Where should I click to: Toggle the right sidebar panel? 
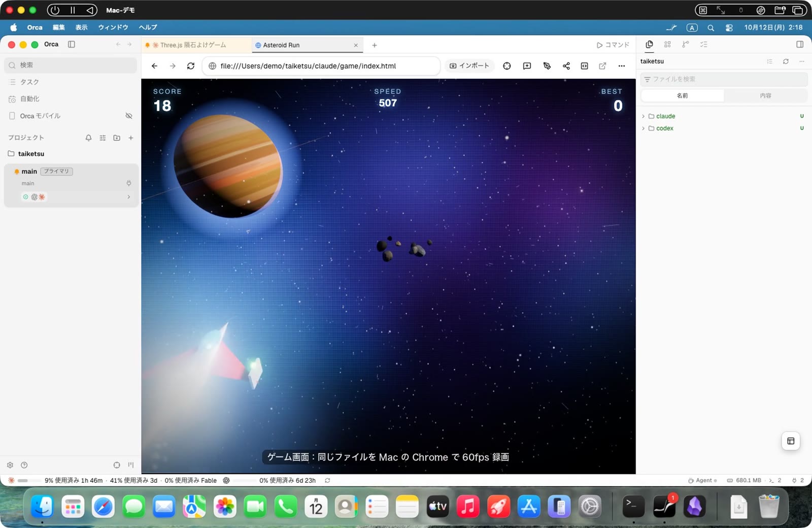tap(800, 45)
